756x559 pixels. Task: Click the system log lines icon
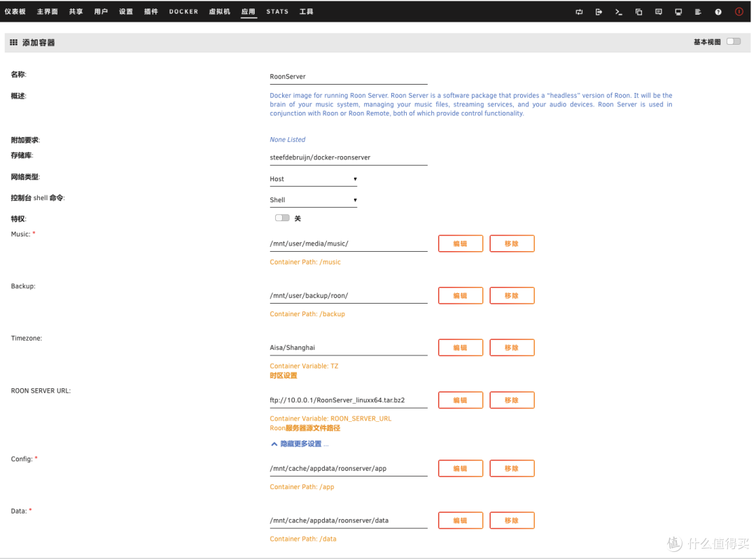(698, 12)
